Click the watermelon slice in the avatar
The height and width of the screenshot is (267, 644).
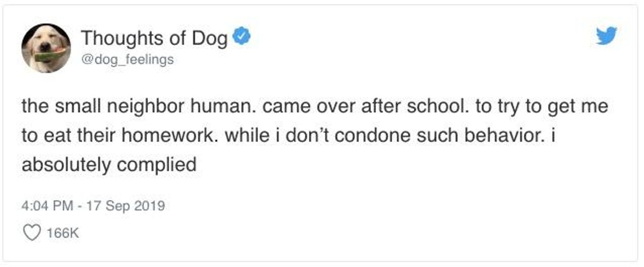click(x=51, y=54)
